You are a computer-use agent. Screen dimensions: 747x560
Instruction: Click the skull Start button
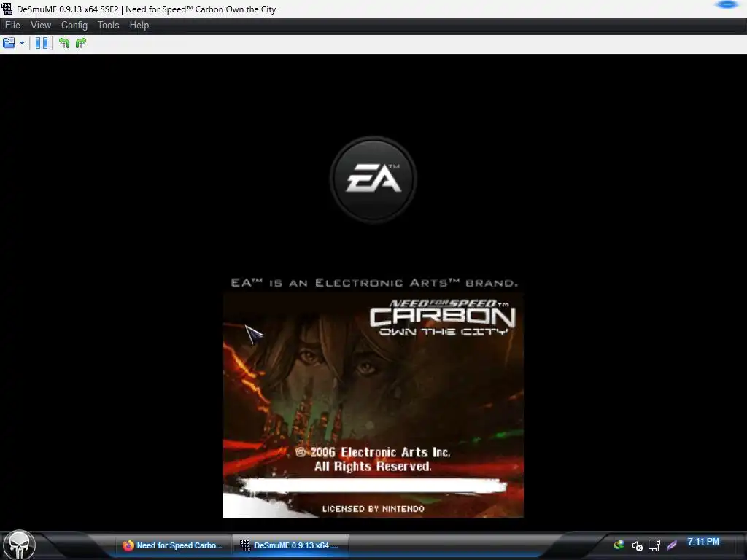click(19, 545)
